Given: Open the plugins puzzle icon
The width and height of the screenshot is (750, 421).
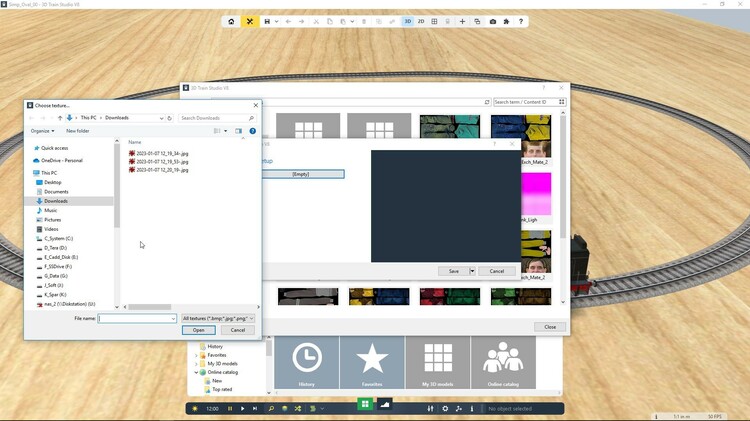Looking at the screenshot, I should 506,21.
